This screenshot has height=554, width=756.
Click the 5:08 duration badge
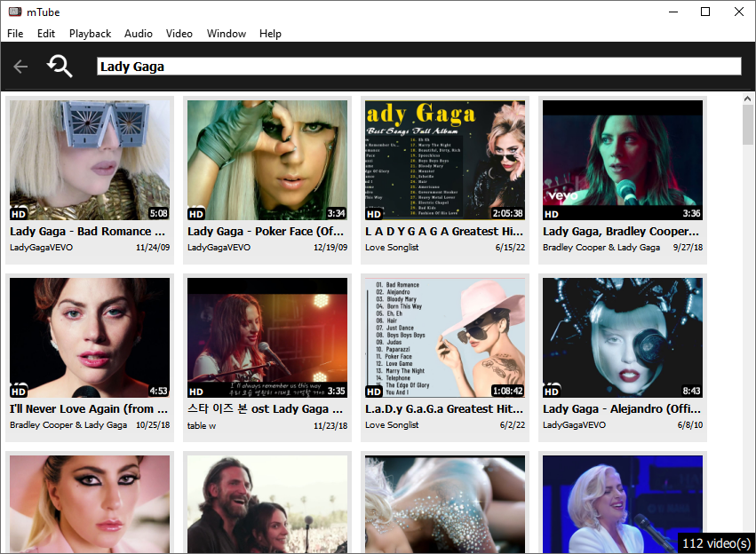click(158, 214)
